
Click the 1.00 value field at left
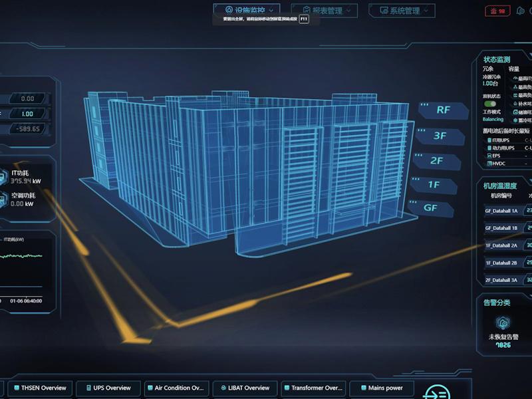(27, 114)
